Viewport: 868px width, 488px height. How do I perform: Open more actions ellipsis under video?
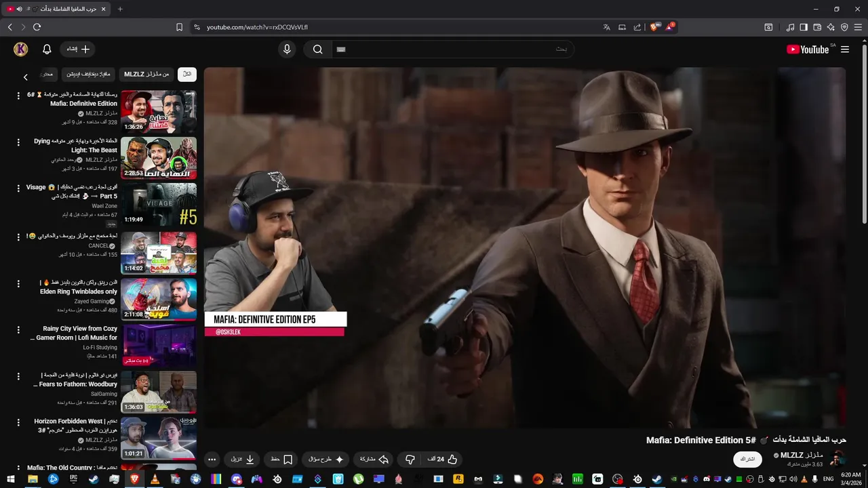[212, 459]
